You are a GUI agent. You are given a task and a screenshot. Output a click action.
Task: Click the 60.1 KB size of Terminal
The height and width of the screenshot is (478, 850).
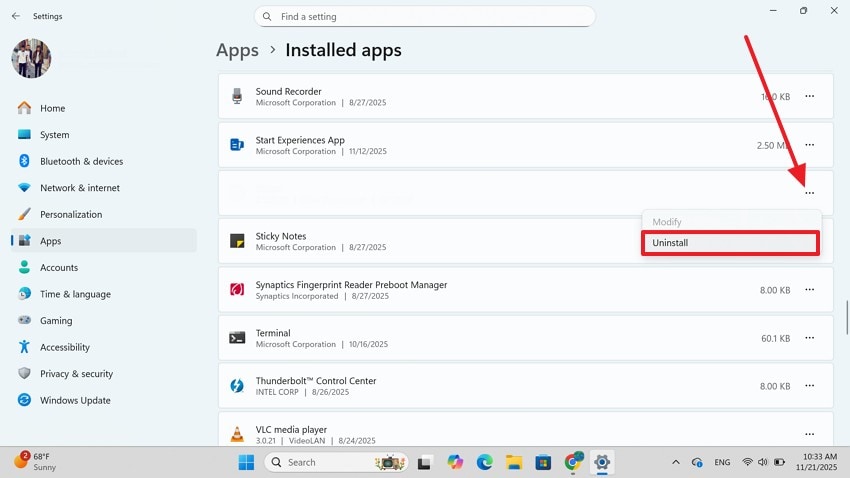pos(775,338)
